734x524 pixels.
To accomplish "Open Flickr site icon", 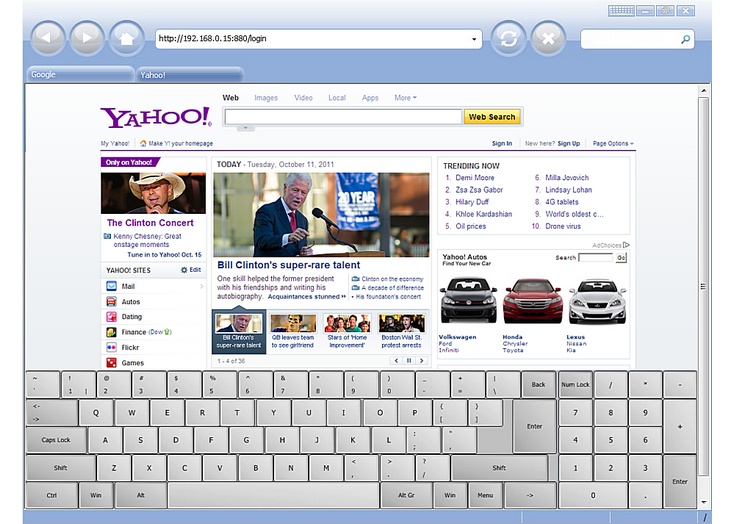I will click(x=111, y=347).
